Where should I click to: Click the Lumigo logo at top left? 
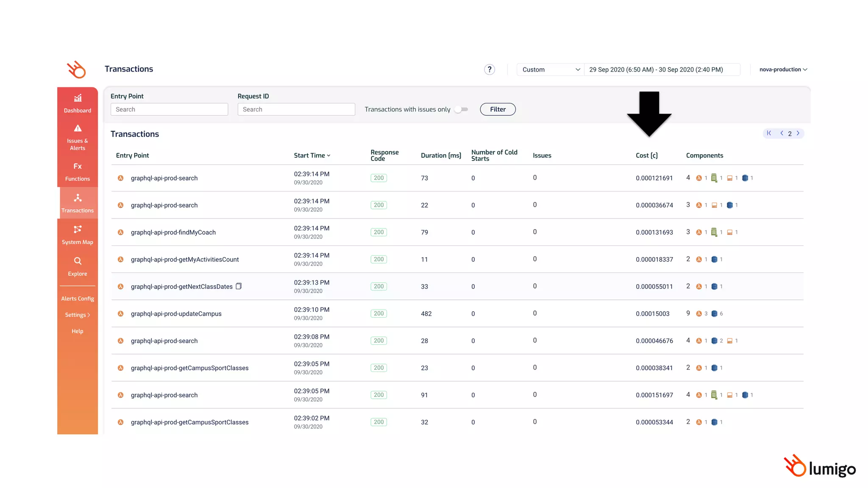tap(76, 69)
